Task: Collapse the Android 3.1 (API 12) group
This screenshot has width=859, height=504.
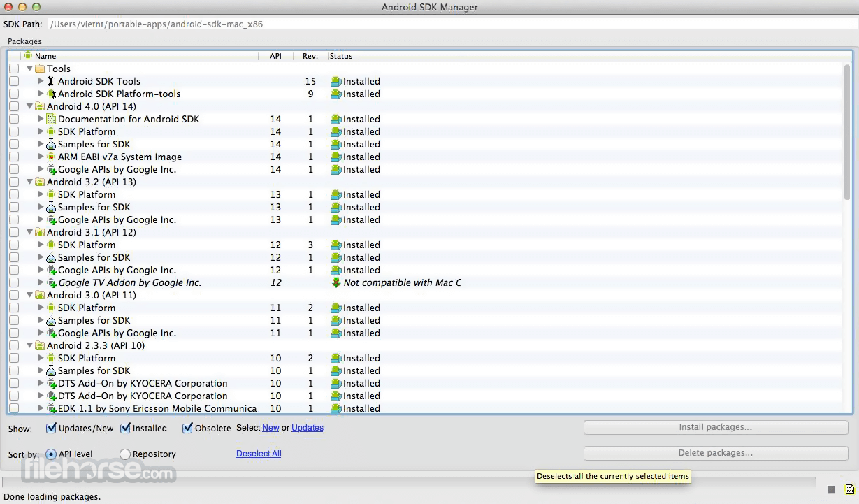Action: pos(29,232)
